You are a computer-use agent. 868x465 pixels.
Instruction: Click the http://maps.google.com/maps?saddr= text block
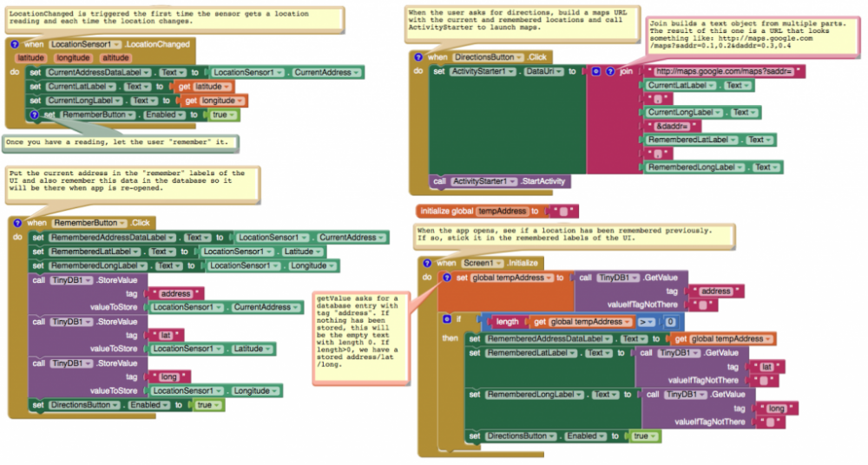(x=724, y=71)
